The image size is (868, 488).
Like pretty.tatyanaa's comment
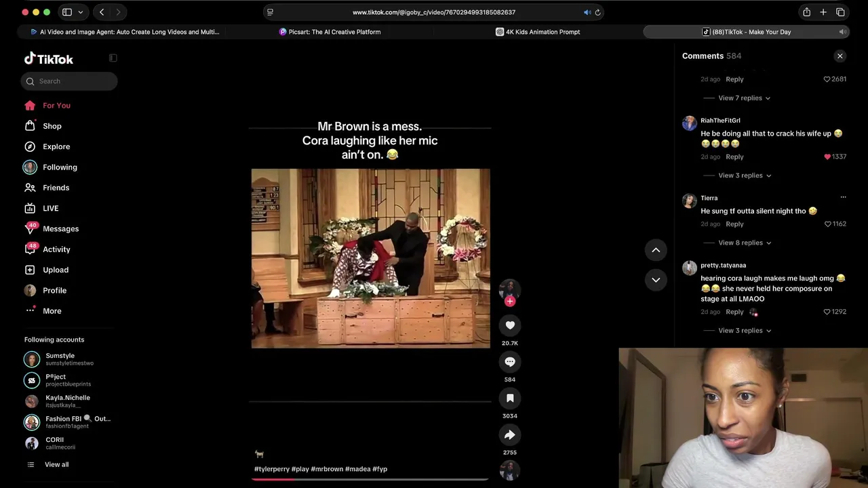[827, 312]
